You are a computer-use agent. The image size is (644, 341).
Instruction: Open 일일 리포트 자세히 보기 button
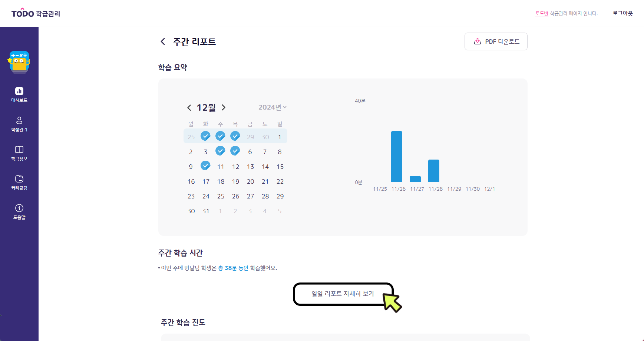tap(343, 294)
